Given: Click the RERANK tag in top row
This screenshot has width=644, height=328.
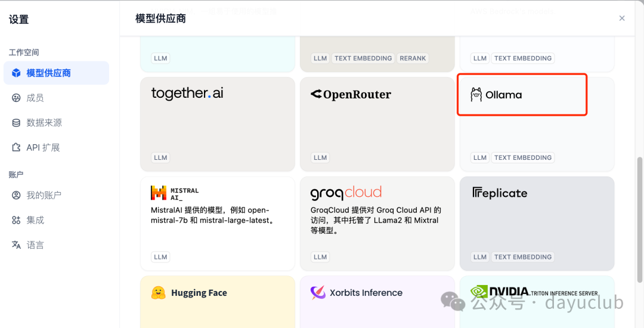Looking at the screenshot, I should [x=413, y=58].
